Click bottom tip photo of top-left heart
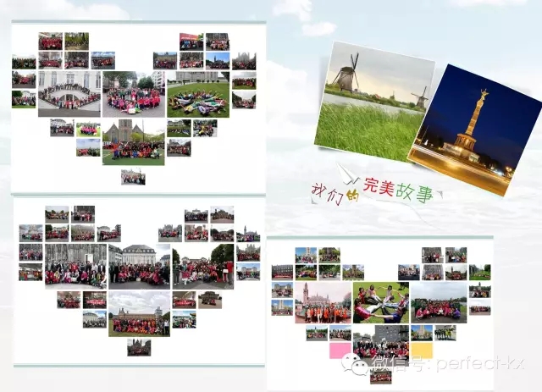 [133, 177]
